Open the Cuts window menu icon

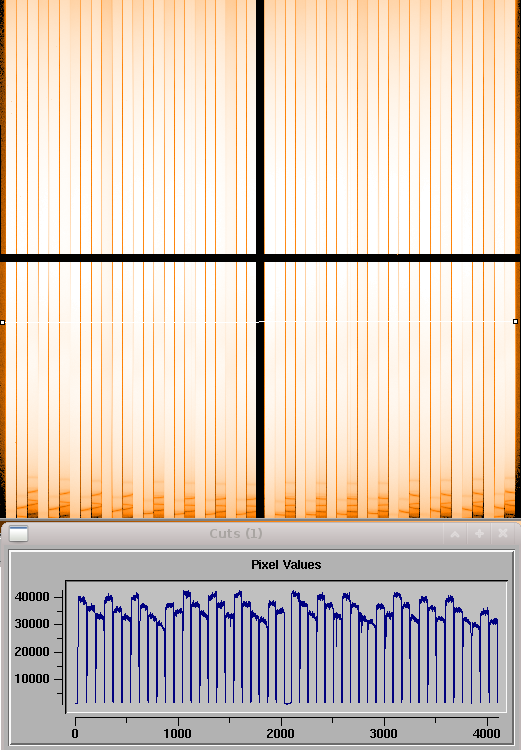[x=19, y=533]
